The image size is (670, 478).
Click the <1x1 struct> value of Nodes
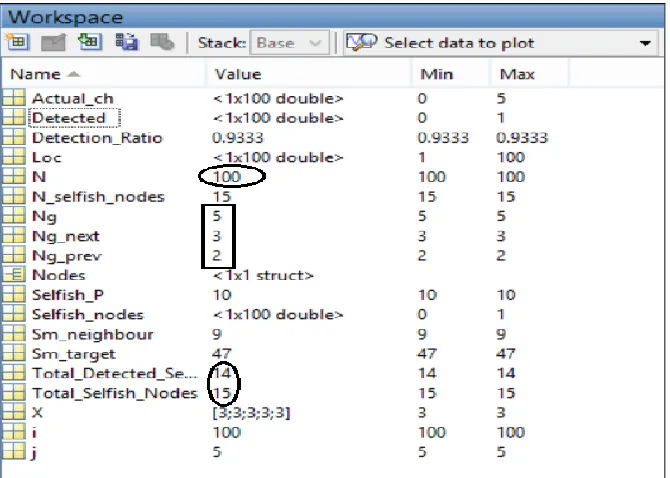263,276
